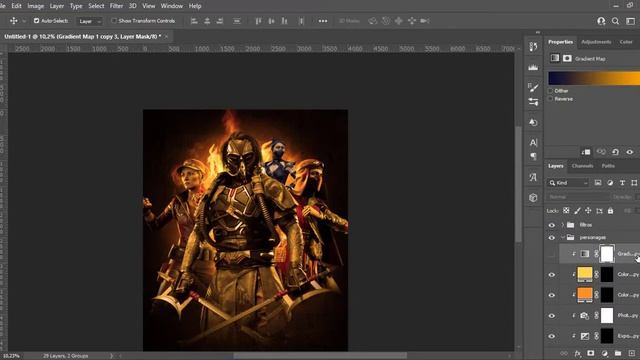Click lock all padlock icon

[x=610, y=211]
